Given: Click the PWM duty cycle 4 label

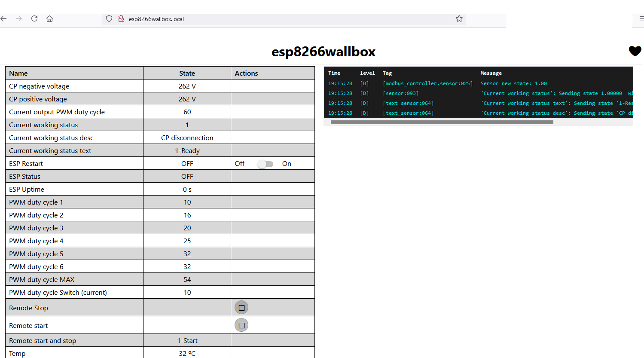Looking at the screenshot, I should 36,241.
